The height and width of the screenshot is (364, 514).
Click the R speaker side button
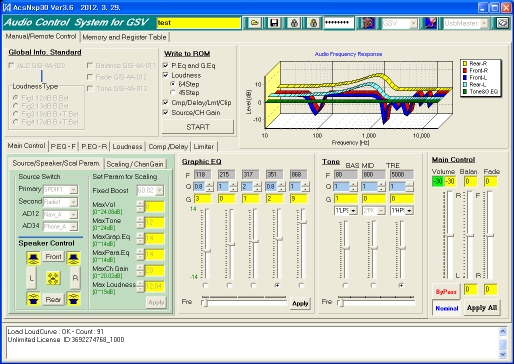[75, 277]
